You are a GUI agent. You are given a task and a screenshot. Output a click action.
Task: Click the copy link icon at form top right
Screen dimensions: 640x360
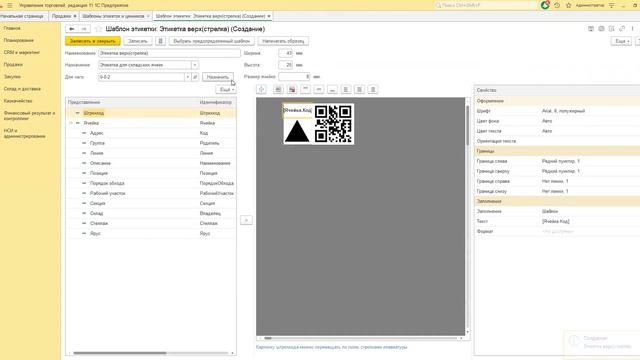pos(622,29)
